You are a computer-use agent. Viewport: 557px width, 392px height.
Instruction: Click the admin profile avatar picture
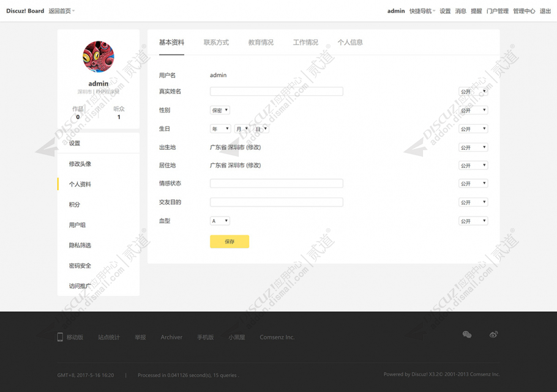[98, 57]
